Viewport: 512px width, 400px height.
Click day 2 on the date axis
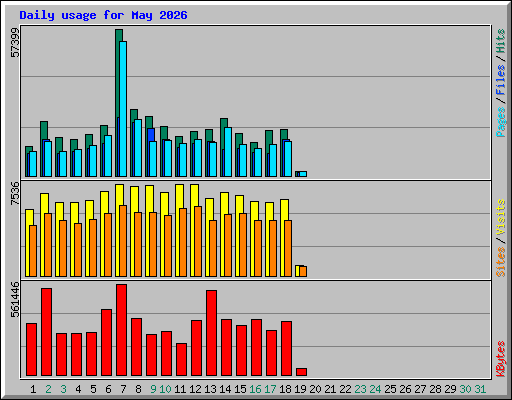point(48,389)
